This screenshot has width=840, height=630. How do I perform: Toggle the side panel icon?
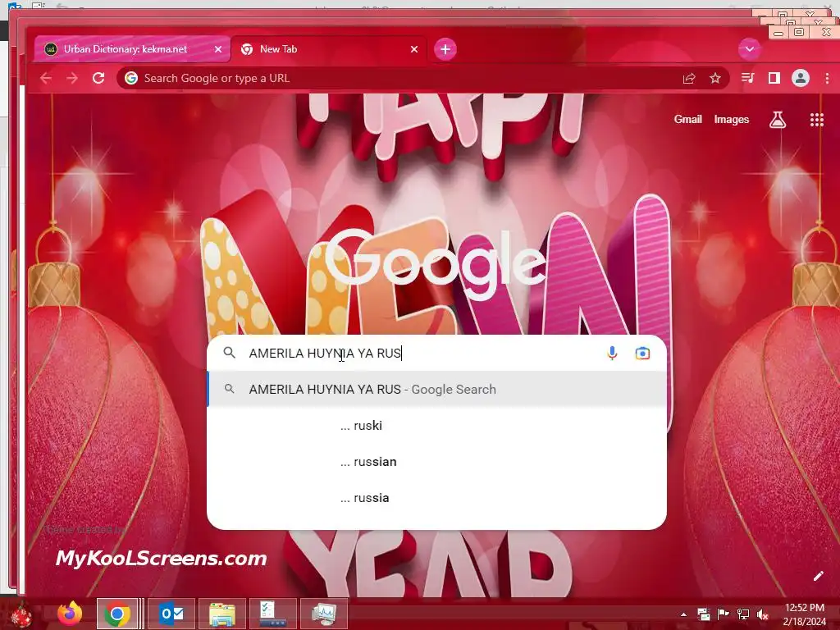[774, 78]
